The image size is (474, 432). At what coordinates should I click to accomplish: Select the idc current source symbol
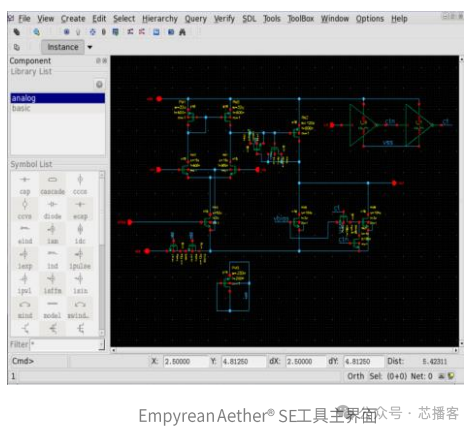80,235
